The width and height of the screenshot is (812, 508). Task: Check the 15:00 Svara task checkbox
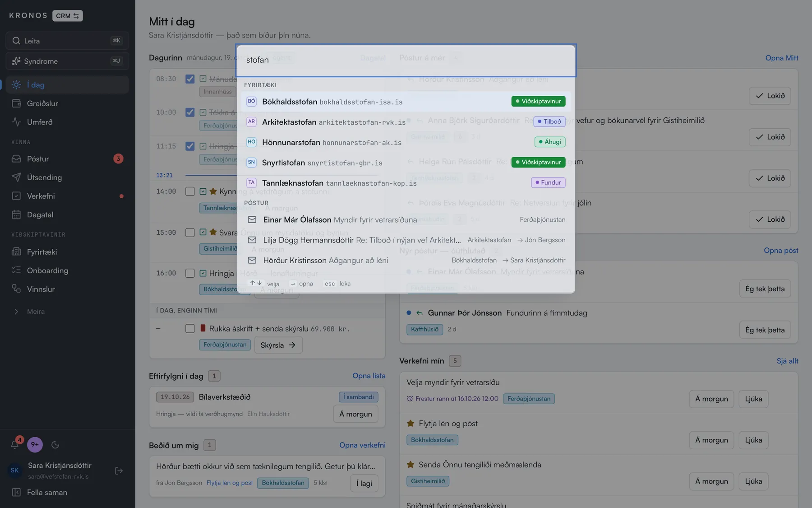190,233
